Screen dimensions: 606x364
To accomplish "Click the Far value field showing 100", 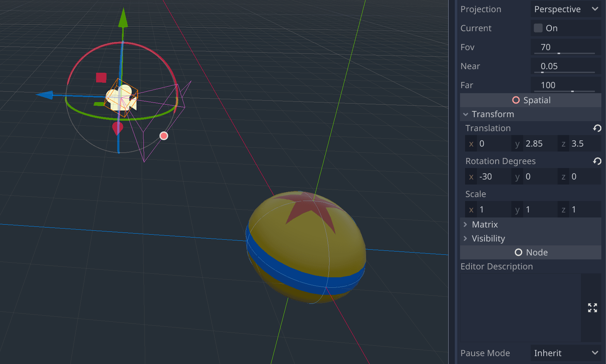I will point(566,85).
